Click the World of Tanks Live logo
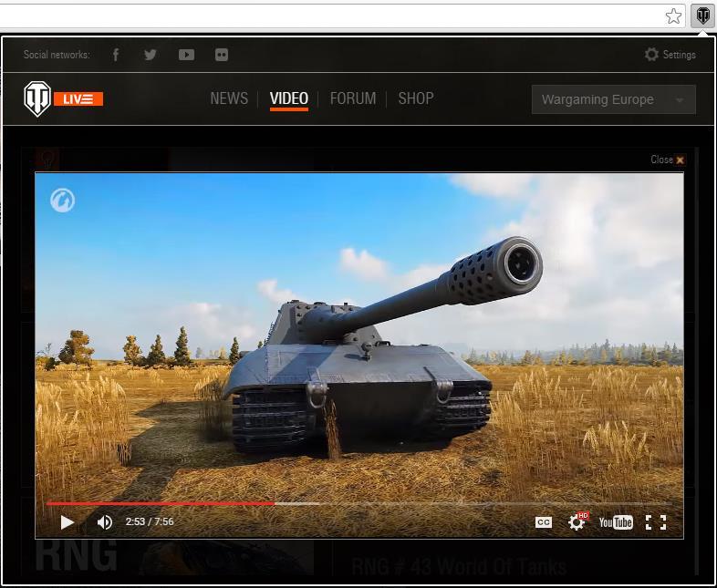Image resolution: width=717 pixels, height=588 pixels. (64, 98)
